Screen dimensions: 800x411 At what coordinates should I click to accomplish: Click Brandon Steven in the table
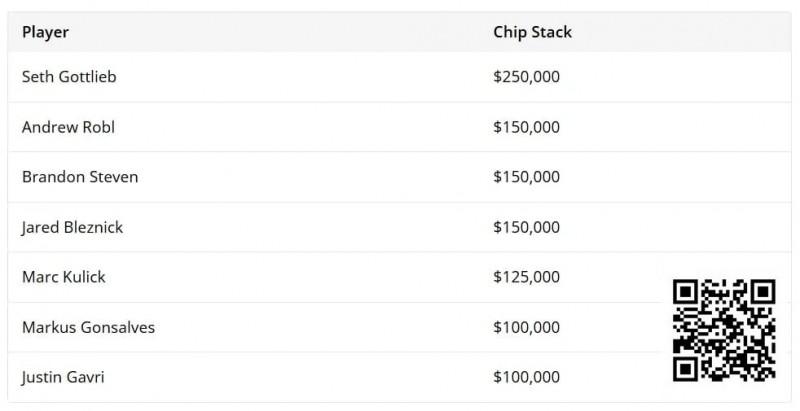point(80,177)
